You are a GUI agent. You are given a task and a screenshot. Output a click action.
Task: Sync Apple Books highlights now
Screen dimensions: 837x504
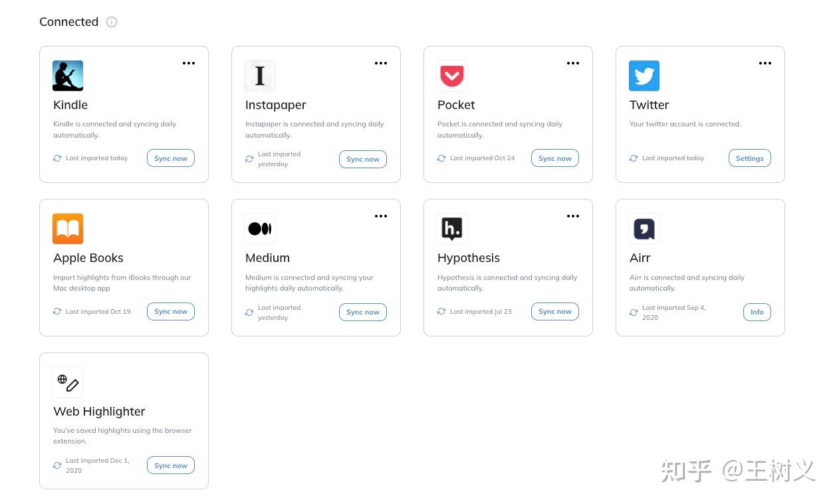click(171, 312)
